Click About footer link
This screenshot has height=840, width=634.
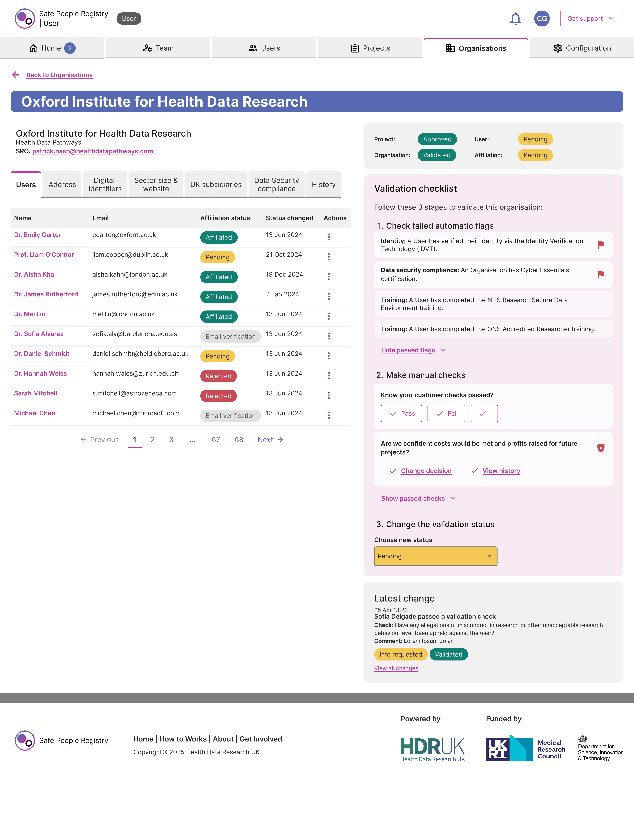tap(223, 739)
